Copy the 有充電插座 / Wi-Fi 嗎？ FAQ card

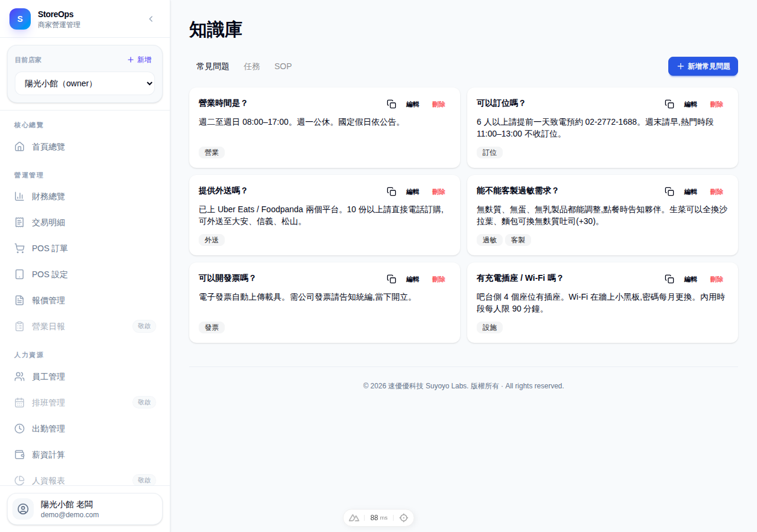pyautogui.click(x=669, y=279)
